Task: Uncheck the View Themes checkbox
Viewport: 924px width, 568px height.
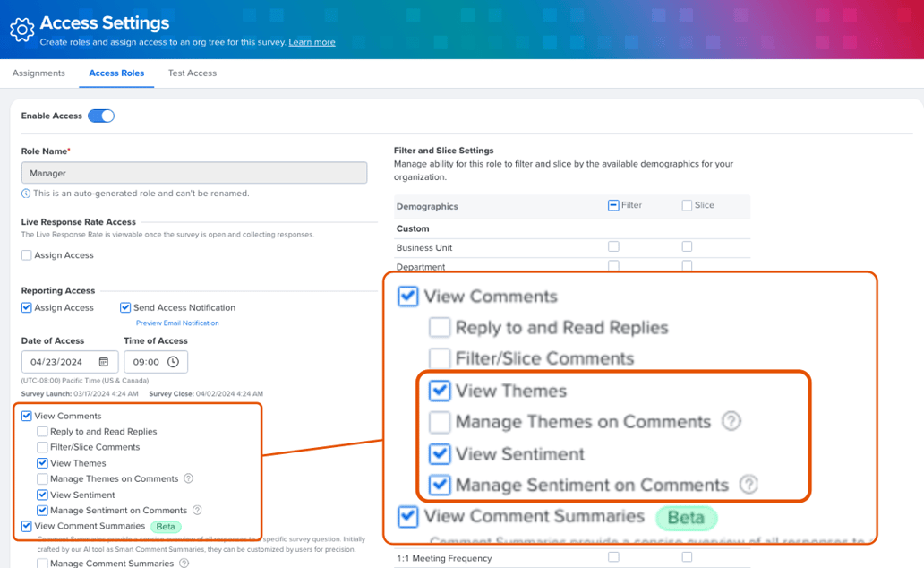Action: [x=438, y=391]
